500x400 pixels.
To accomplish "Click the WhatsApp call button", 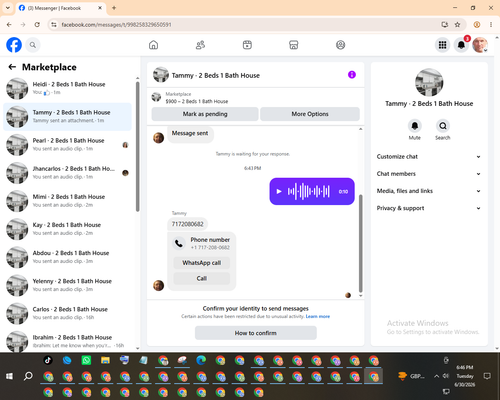I will click(x=202, y=263).
